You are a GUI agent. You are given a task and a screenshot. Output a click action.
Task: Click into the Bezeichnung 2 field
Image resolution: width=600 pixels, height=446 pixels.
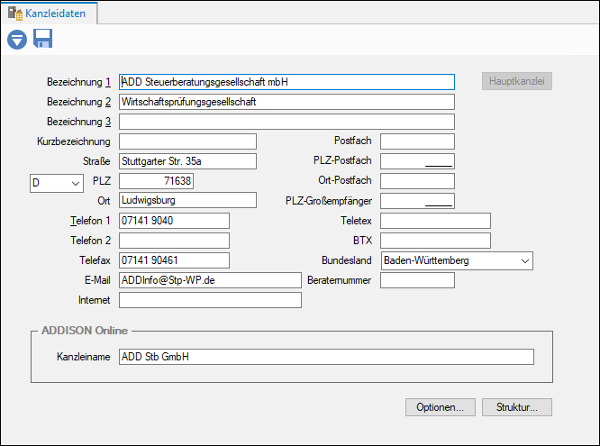point(287,102)
